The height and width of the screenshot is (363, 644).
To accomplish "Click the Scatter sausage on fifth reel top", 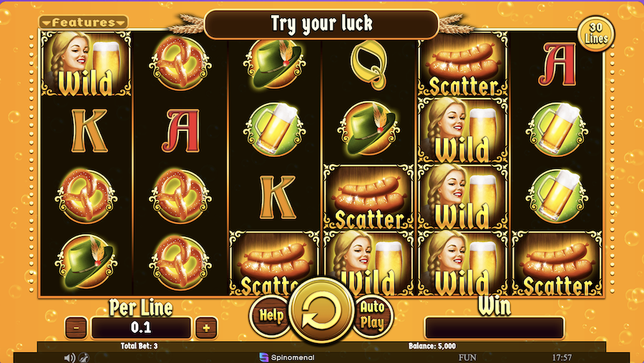I will (x=463, y=66).
